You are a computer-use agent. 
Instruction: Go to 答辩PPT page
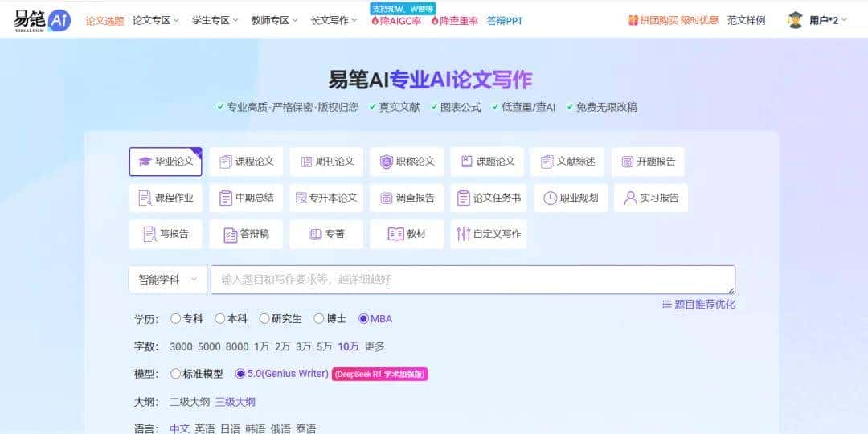click(x=505, y=20)
